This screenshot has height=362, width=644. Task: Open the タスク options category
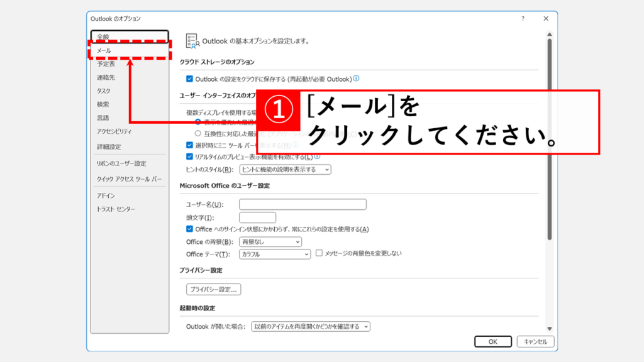click(130, 91)
